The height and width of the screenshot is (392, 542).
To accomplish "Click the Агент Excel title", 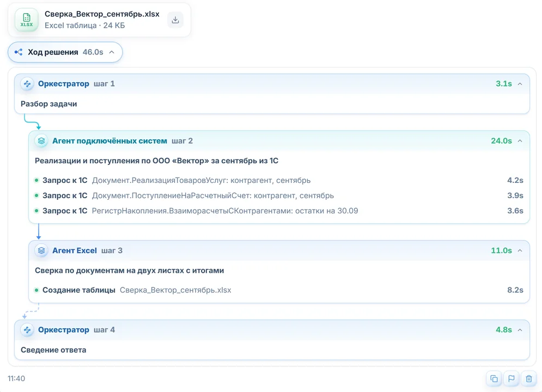I will [74, 250].
